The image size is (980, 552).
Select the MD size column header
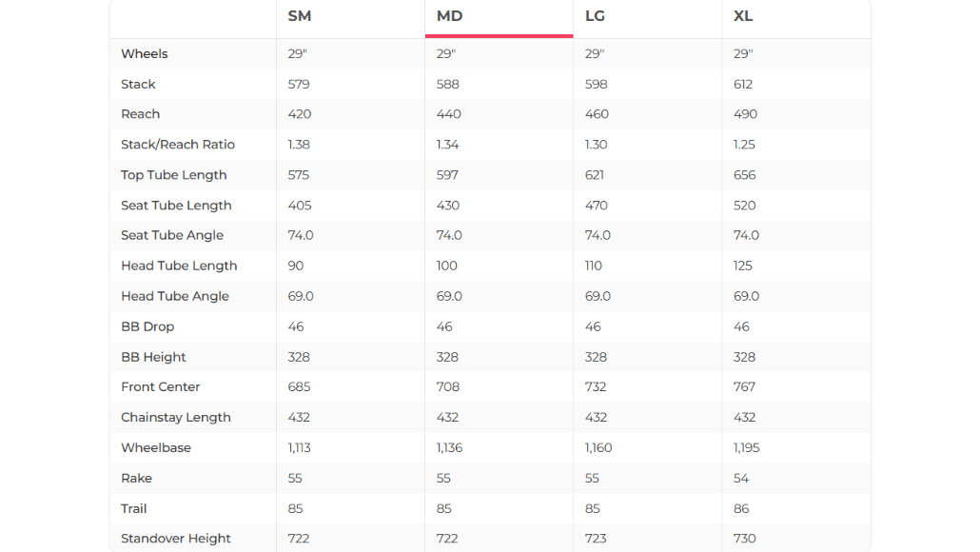click(x=449, y=16)
